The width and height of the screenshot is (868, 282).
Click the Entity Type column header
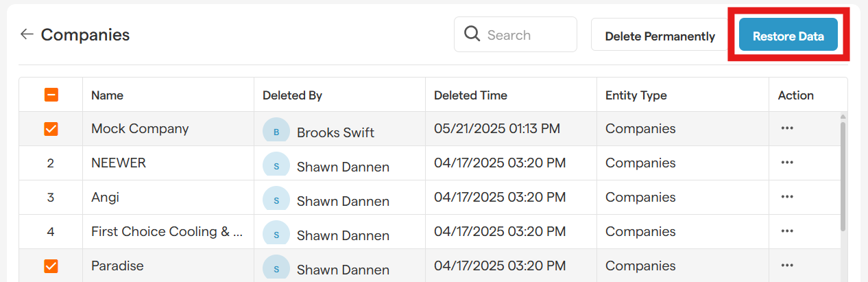(636, 95)
